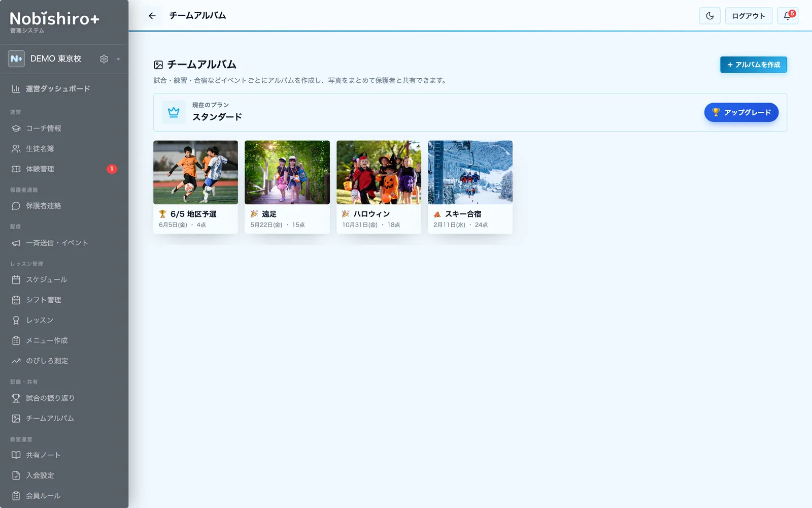Click アルバムを作成 button
The height and width of the screenshot is (508, 812).
754,65
